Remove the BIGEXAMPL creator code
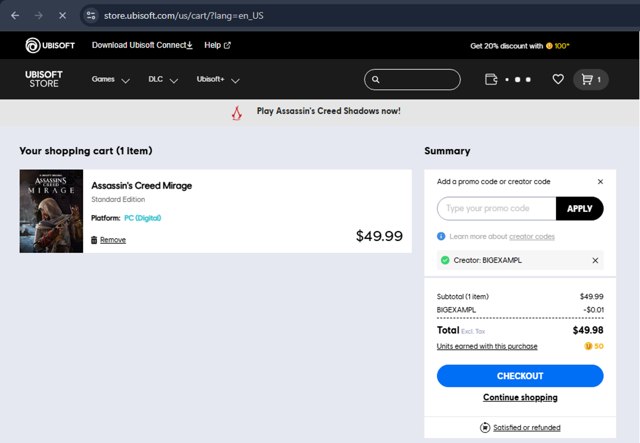640x443 pixels. tap(596, 260)
